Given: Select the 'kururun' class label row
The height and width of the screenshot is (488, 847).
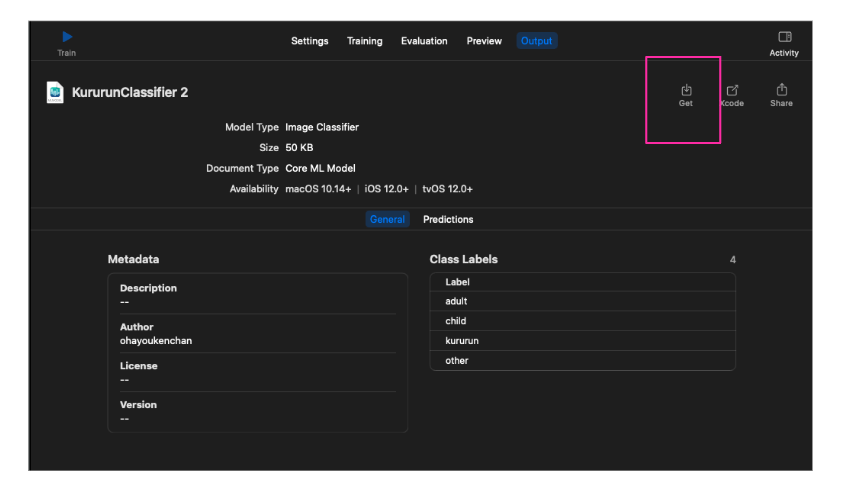Looking at the screenshot, I should coord(582,341).
